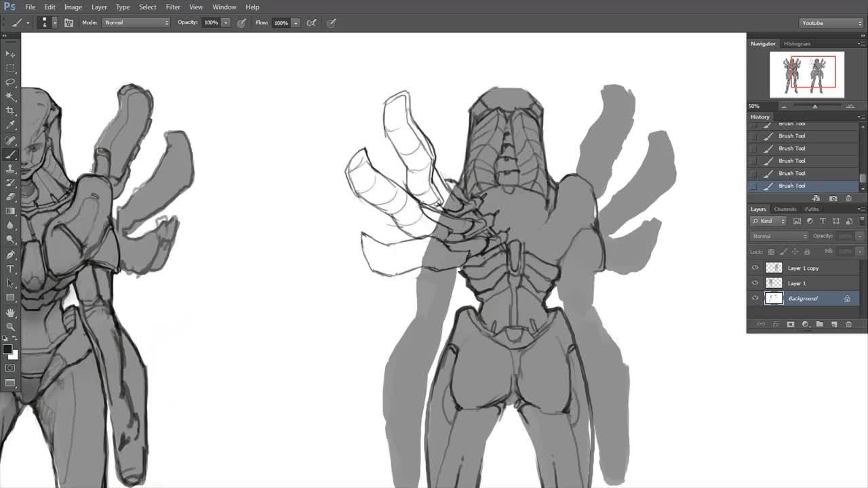Click the Navigator preview thumbnail

[x=807, y=75]
